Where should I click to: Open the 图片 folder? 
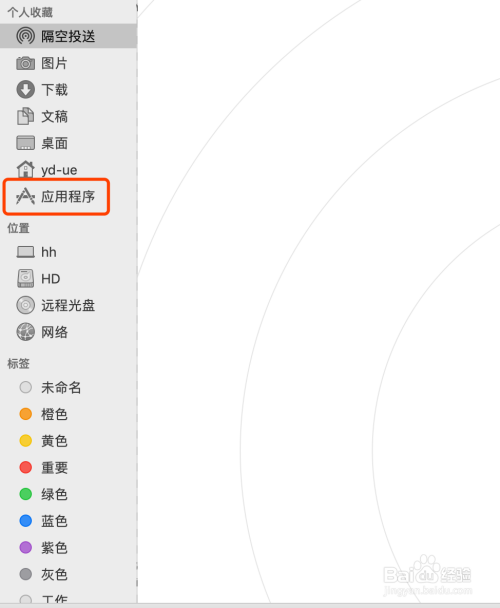[x=54, y=63]
